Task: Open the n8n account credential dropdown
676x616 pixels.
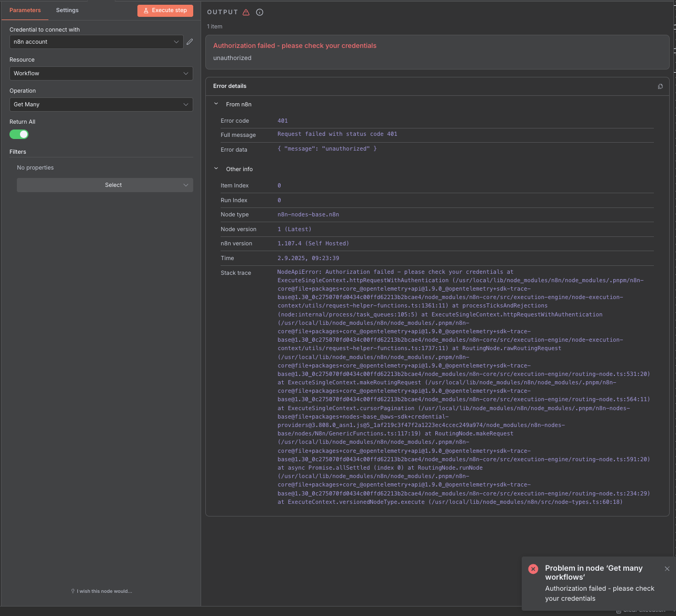Action: [x=96, y=42]
